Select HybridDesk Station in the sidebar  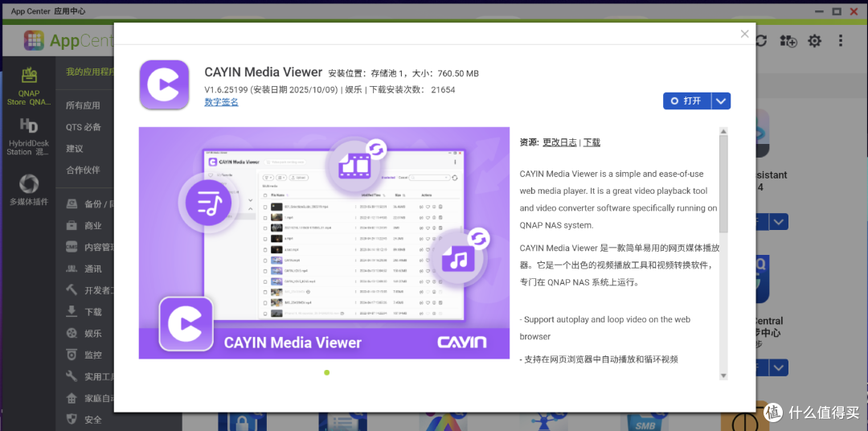29,138
